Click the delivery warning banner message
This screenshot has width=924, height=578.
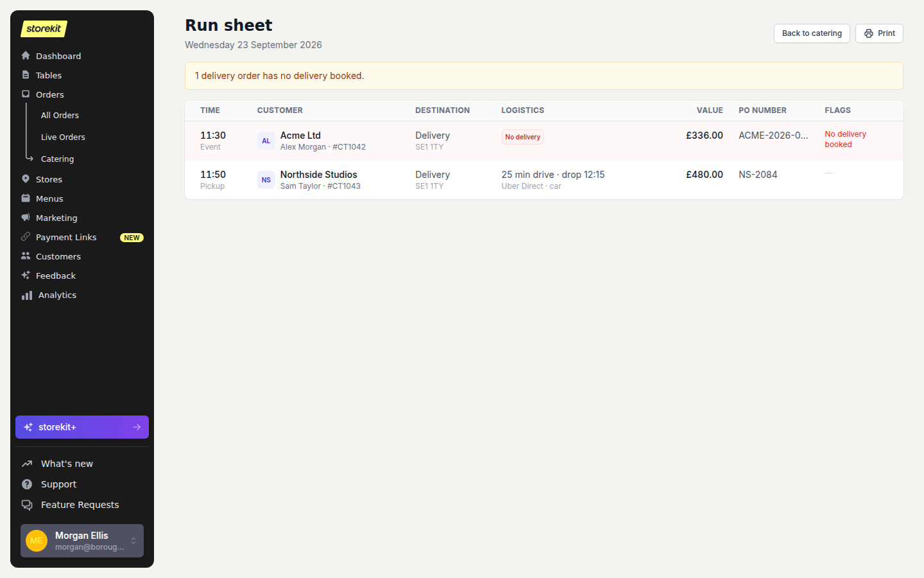[280, 76]
